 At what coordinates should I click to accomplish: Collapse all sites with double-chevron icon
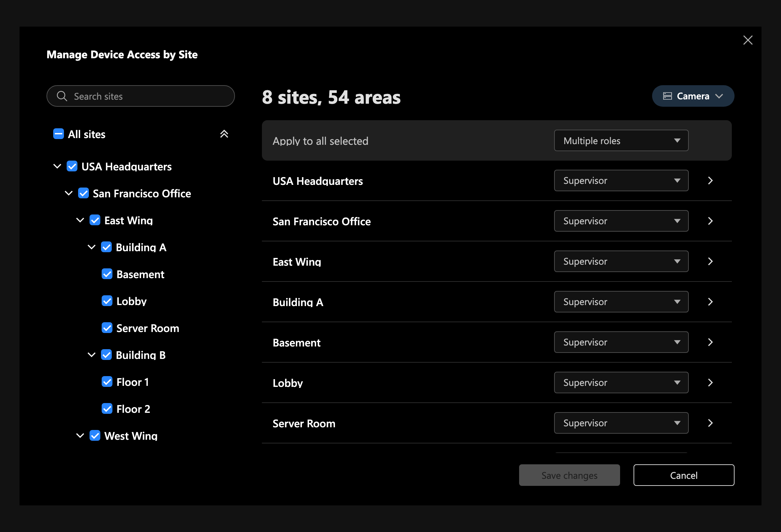coord(224,134)
